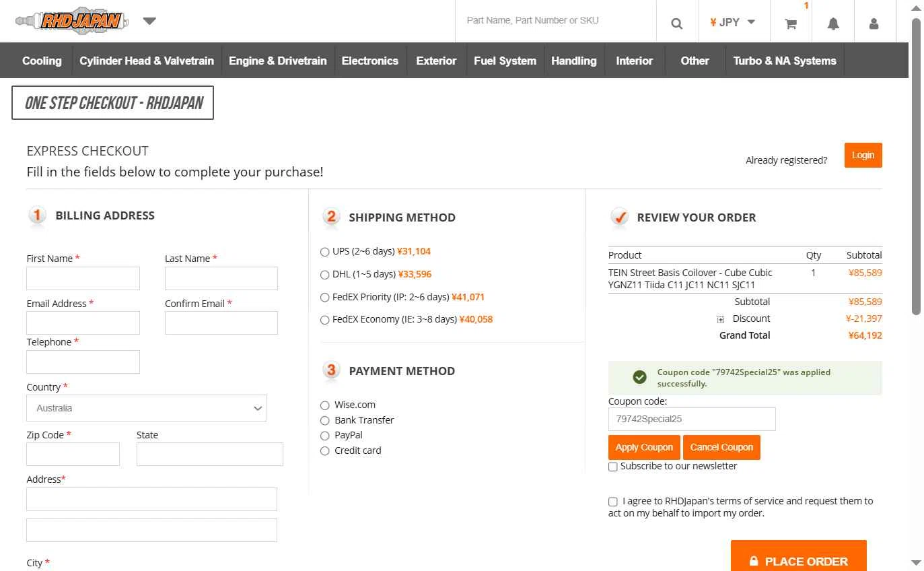
Task: Select FedEX Priority shipping
Action: (325, 298)
